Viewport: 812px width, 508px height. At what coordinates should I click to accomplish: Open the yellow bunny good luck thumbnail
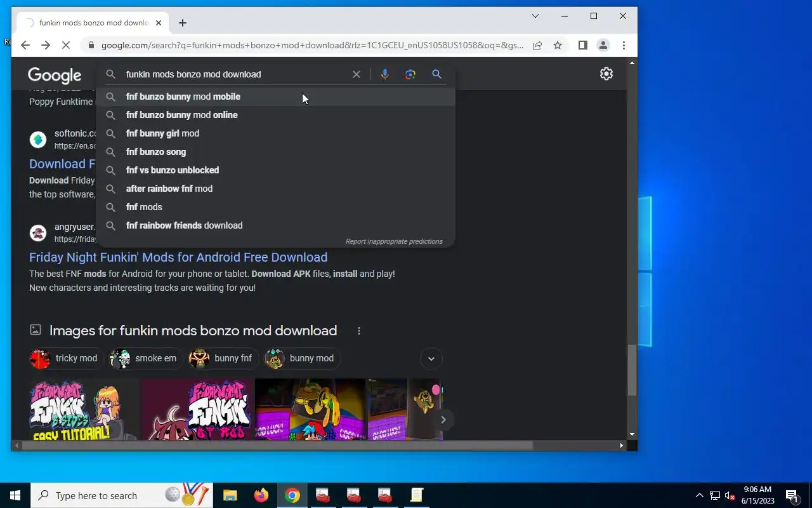point(310,410)
